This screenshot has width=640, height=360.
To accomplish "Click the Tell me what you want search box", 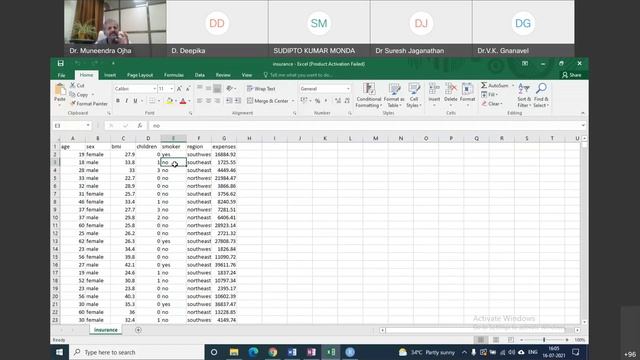I will 298,75.
